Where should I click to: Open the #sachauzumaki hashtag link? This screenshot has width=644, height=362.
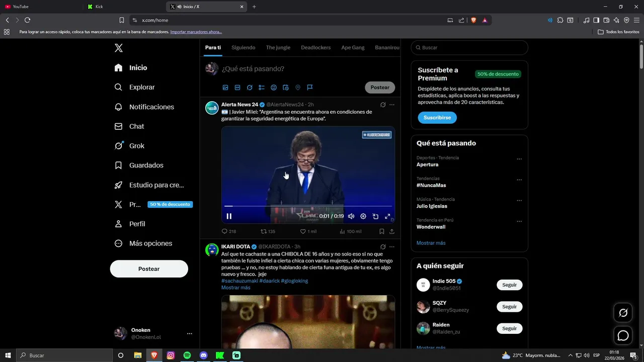(239, 281)
